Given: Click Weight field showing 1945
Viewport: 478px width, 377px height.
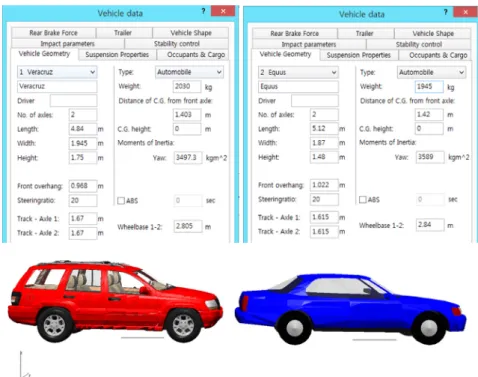Looking at the screenshot, I should (429, 87).
